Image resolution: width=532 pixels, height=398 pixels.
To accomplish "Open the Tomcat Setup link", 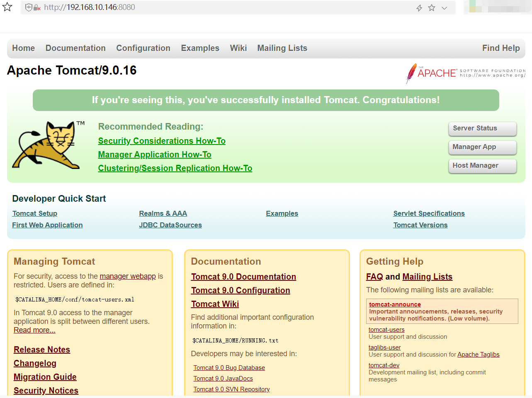I will pyautogui.click(x=35, y=213).
